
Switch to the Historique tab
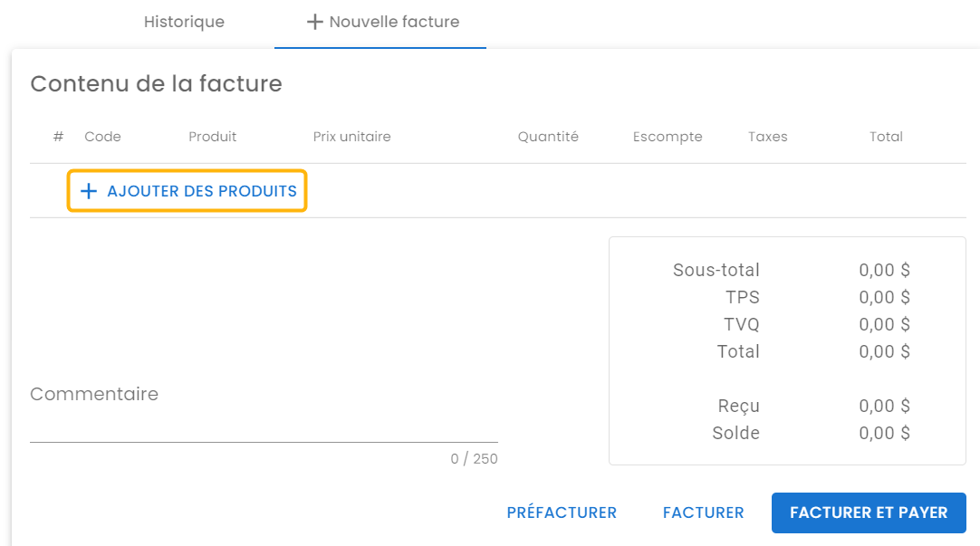coord(184,22)
